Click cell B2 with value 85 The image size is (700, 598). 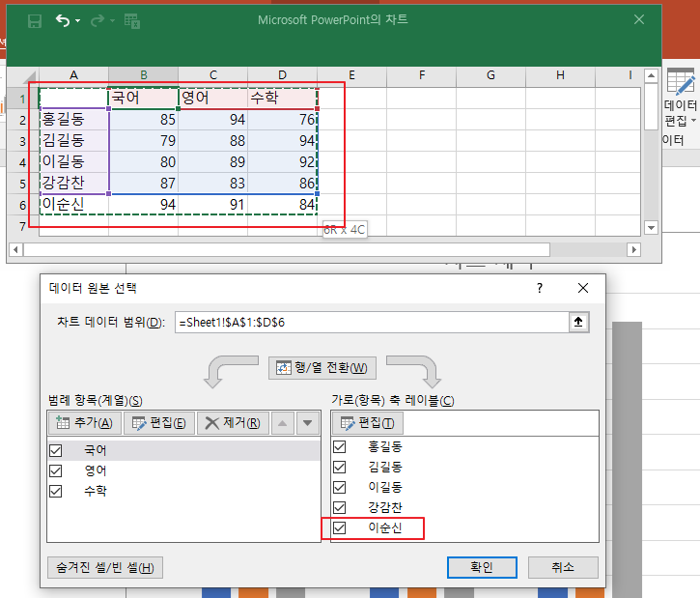[x=143, y=119]
